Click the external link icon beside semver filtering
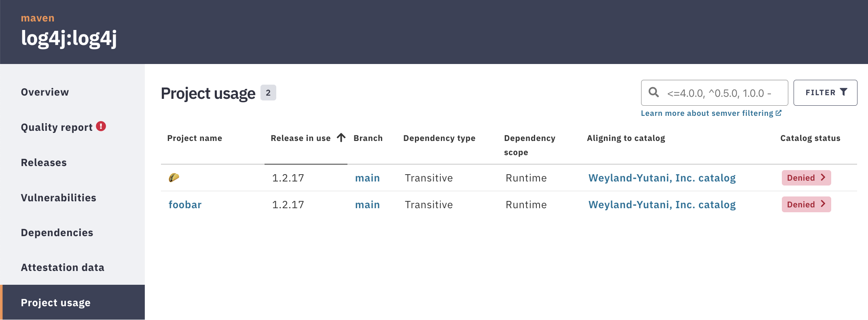868x320 pixels. (x=779, y=113)
